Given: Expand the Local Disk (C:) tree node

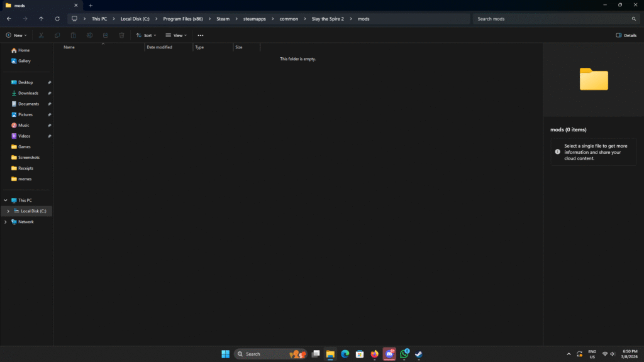Looking at the screenshot, I should coord(8,211).
